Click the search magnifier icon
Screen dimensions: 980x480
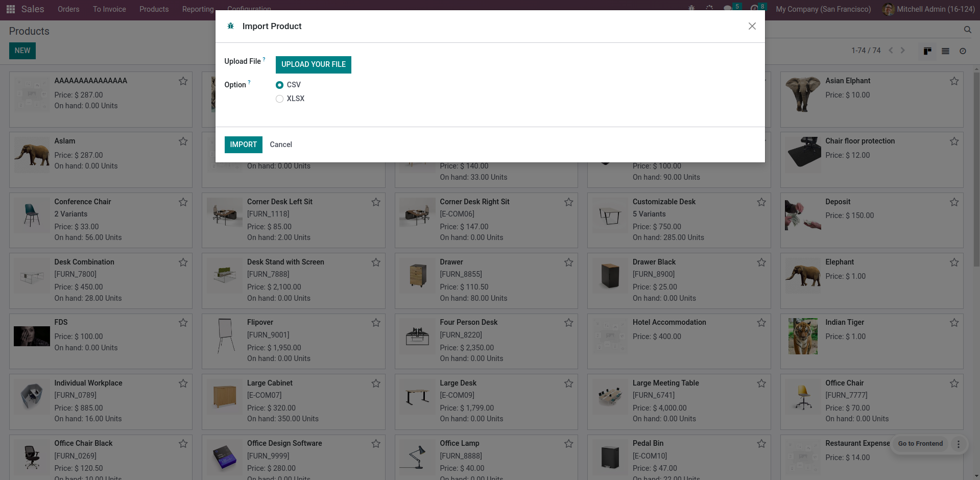coord(967,30)
